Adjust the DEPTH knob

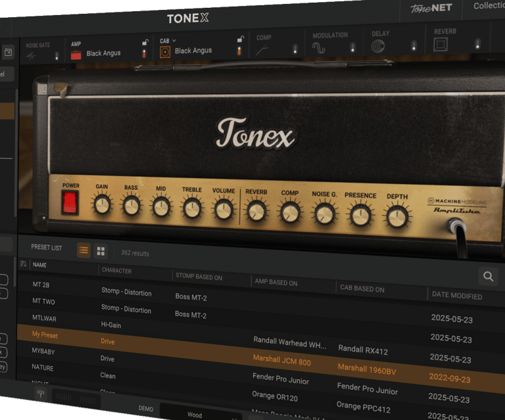click(x=397, y=218)
